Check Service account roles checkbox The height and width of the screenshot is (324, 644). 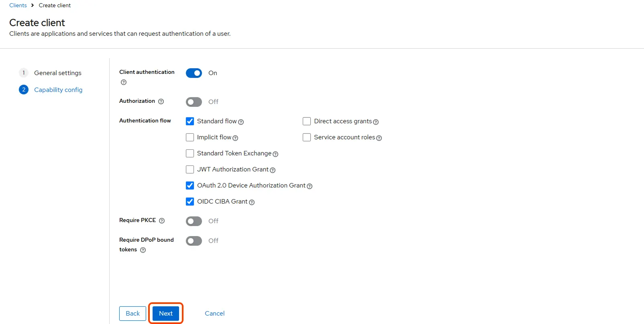tap(307, 137)
